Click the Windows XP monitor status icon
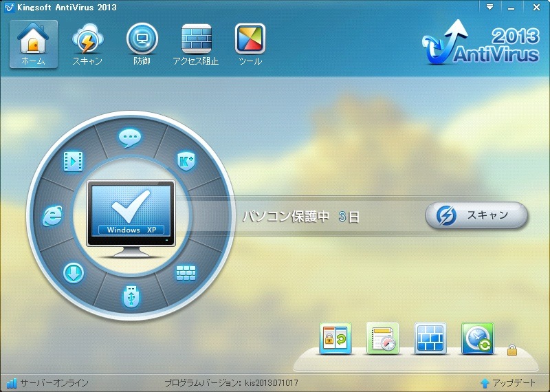The width and height of the screenshot is (550, 392). coord(131,219)
